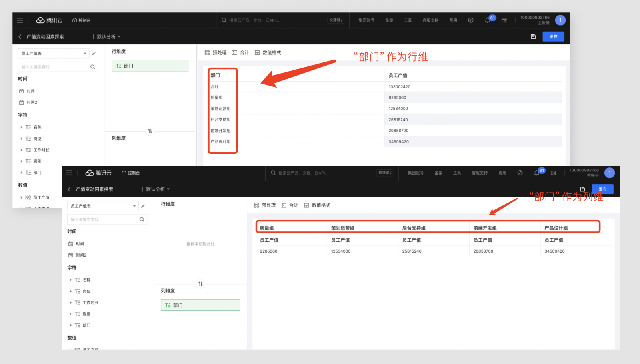Click field search magnifier in front window
Screen dimensions: 640x364
pos(142,219)
